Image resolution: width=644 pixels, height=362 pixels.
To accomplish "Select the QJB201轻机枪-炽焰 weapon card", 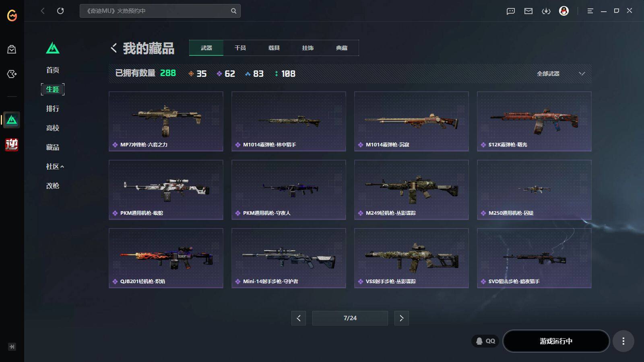I will click(x=166, y=258).
